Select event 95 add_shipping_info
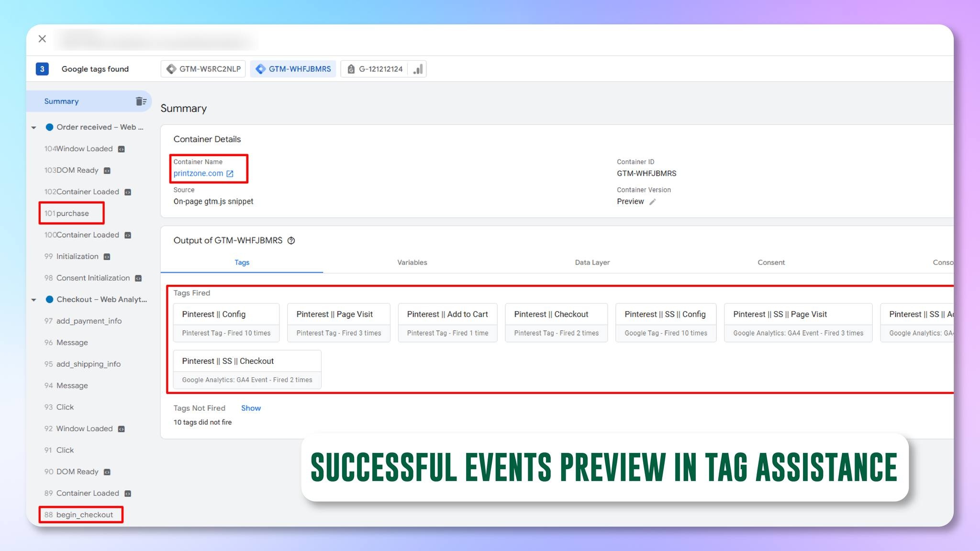Screen dimensions: 980x551 82,364
